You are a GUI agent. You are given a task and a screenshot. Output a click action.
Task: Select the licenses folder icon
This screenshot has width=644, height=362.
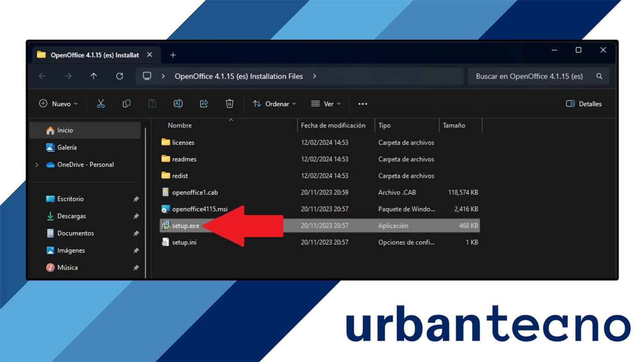pos(166,142)
